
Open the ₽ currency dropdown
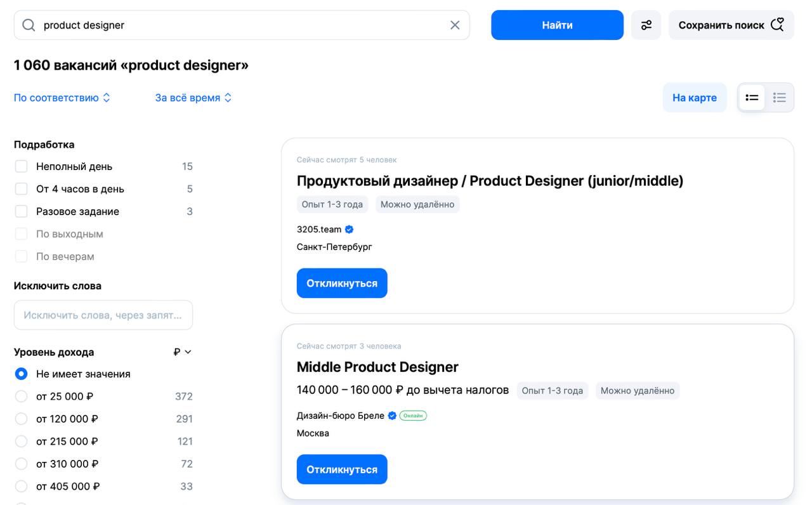[182, 352]
